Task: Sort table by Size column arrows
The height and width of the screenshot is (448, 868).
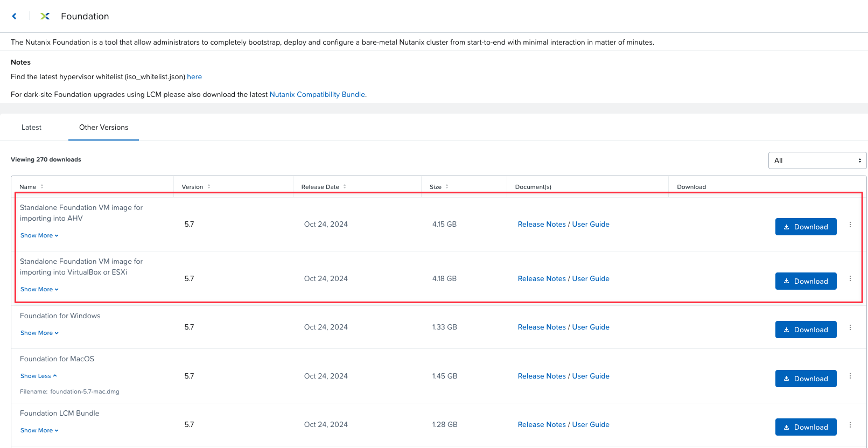Action: [447, 187]
